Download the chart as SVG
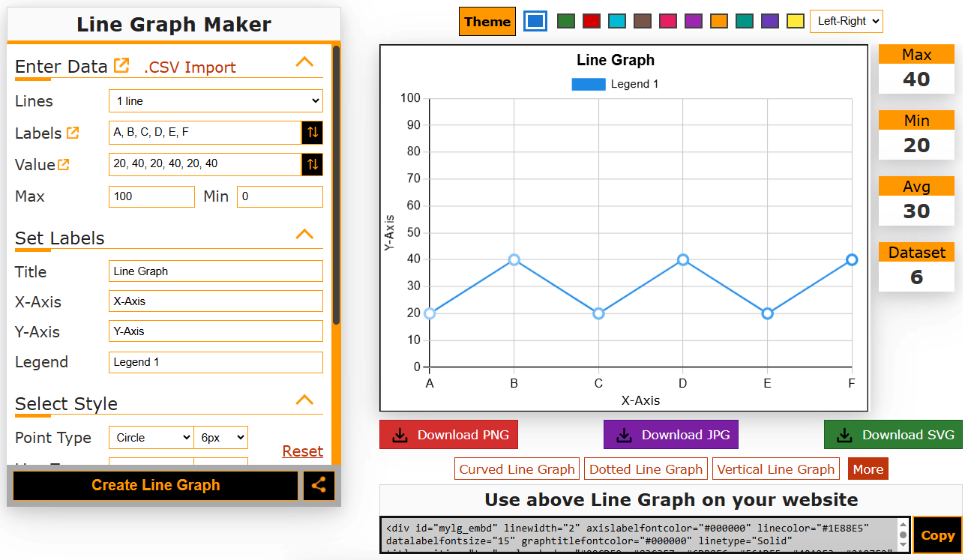The image size is (968, 560). [x=892, y=435]
